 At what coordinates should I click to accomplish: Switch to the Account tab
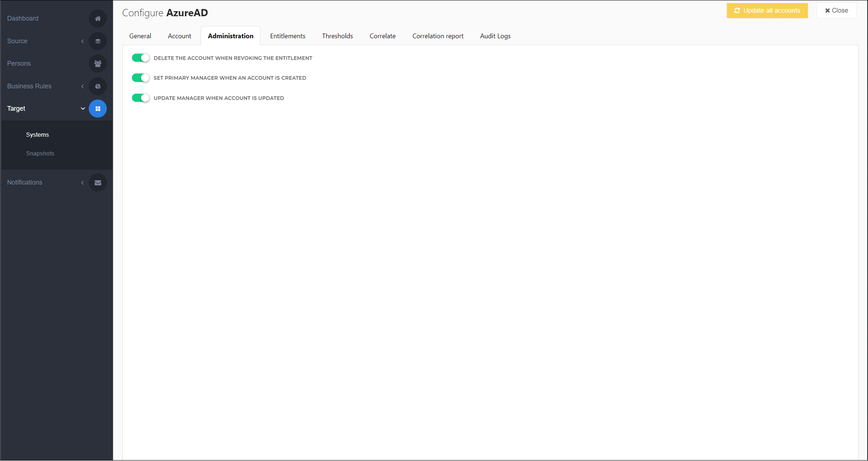coord(179,36)
